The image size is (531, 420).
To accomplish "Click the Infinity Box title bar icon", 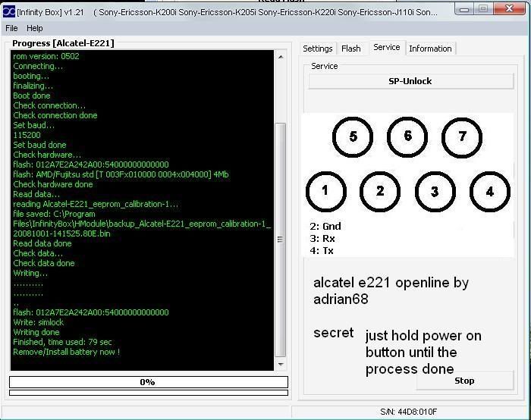I will [x=8, y=12].
